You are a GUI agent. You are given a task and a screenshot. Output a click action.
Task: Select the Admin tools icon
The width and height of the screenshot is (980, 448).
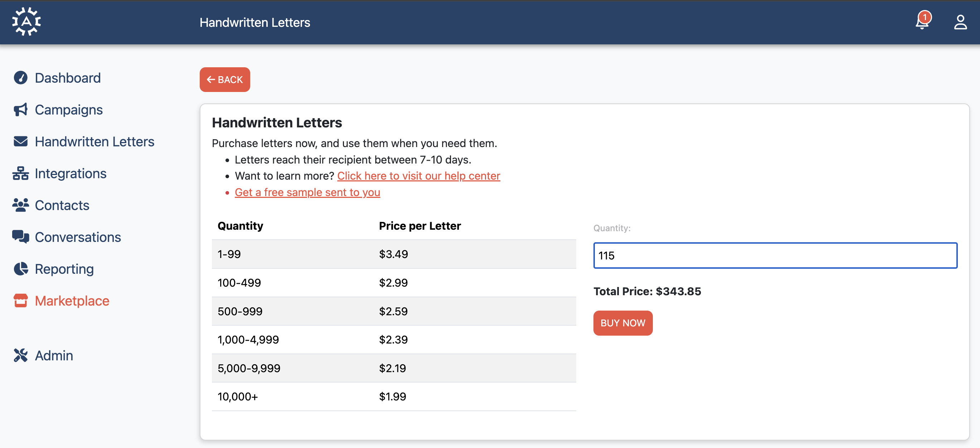click(20, 355)
